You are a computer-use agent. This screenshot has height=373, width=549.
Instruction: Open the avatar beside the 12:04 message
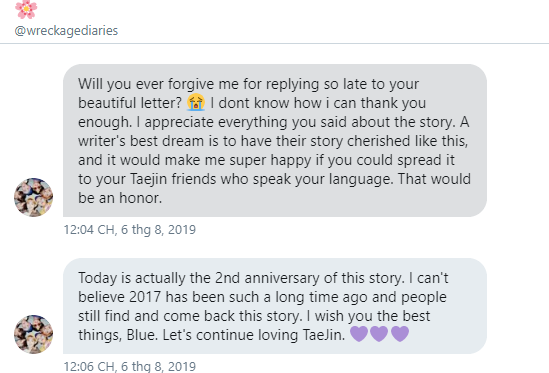pyautogui.click(x=34, y=197)
